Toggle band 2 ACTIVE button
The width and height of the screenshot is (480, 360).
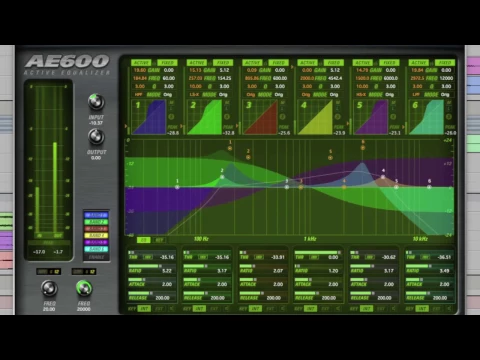click(x=197, y=63)
